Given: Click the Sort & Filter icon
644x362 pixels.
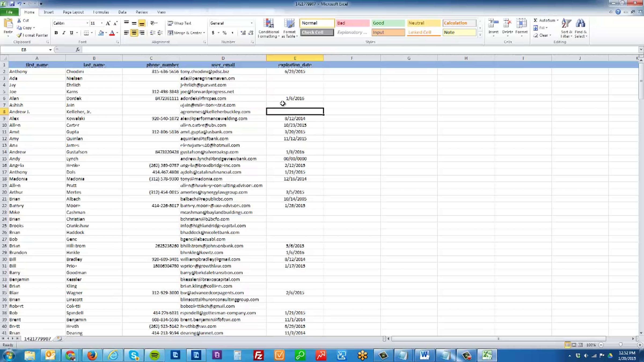Looking at the screenshot, I should click(x=566, y=24).
